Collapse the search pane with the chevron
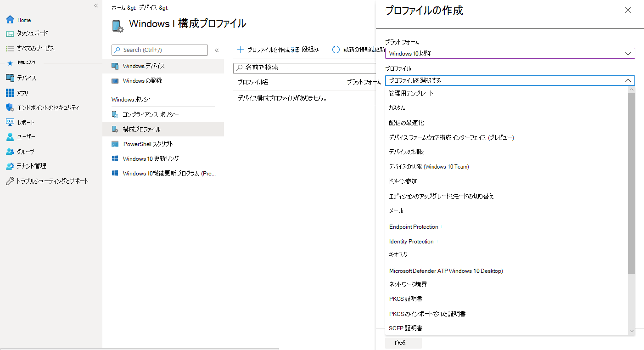Viewport: 644px width, 350px height. tap(217, 50)
